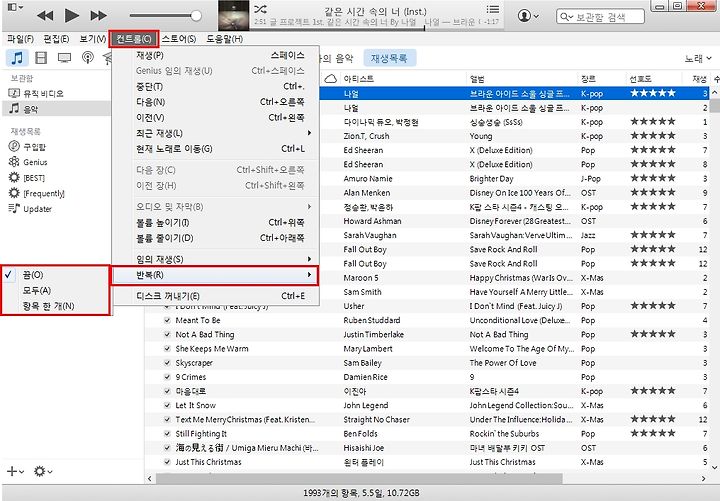The width and height of the screenshot is (720, 501).
Task: Open the 컨트롤(C) menu
Action: pyautogui.click(x=134, y=39)
